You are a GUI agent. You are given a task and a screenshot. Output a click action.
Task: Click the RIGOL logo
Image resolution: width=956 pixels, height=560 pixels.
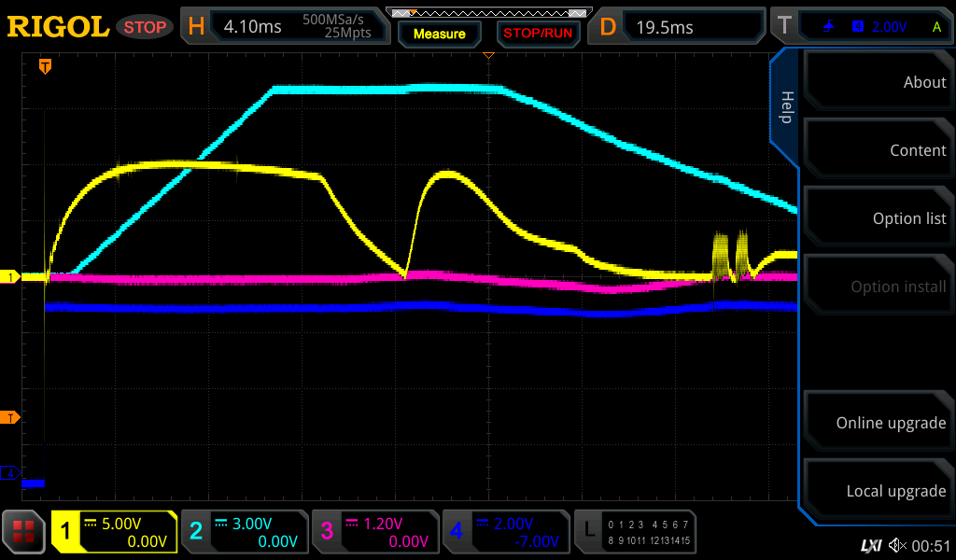[58, 27]
